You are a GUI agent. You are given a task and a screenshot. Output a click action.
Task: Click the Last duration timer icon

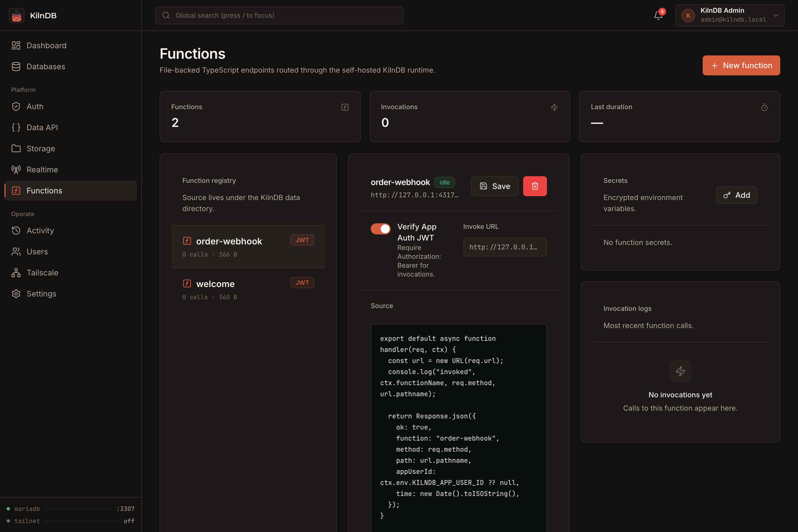point(764,107)
